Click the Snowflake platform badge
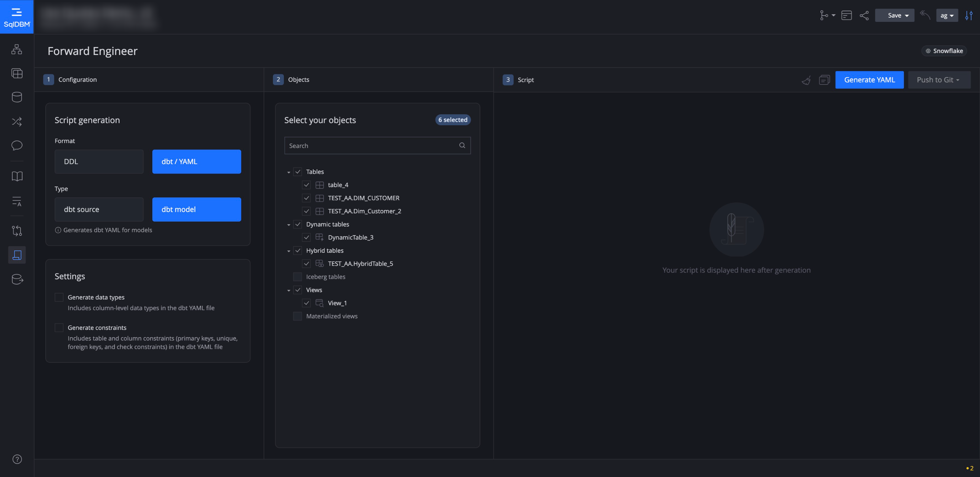This screenshot has height=477, width=980. [x=944, y=51]
